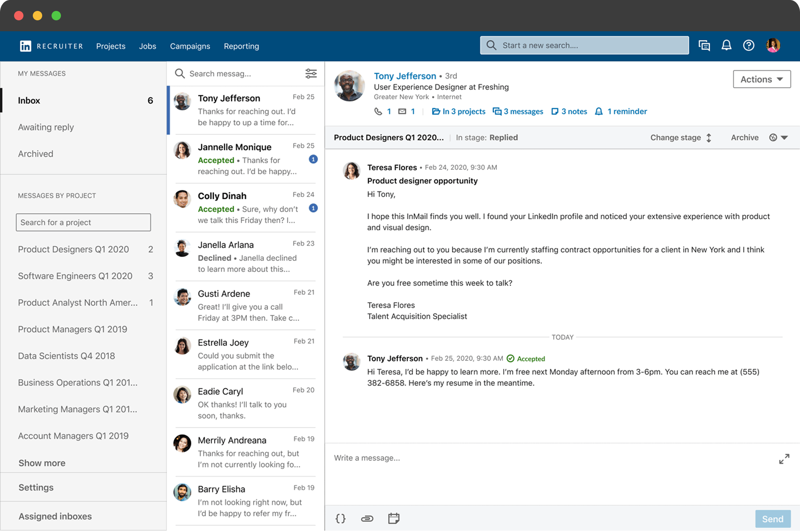This screenshot has width=800, height=532.
Task: Open Estrella Joey's conversation
Action: point(246,354)
